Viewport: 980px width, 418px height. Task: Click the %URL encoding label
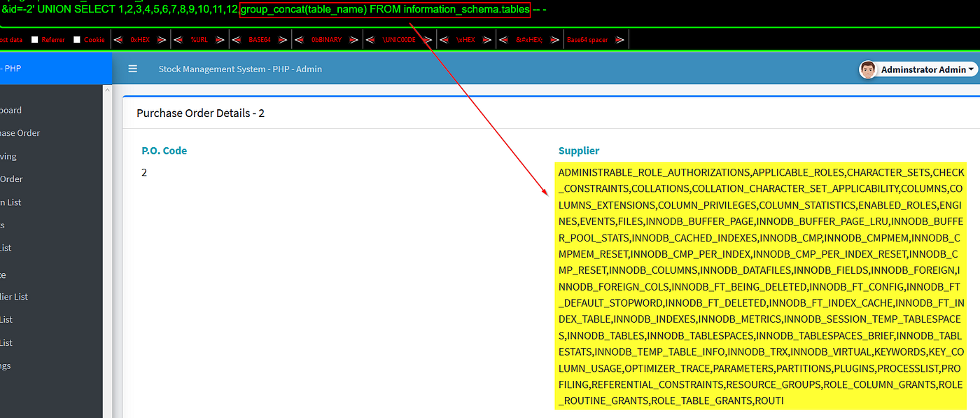point(199,40)
